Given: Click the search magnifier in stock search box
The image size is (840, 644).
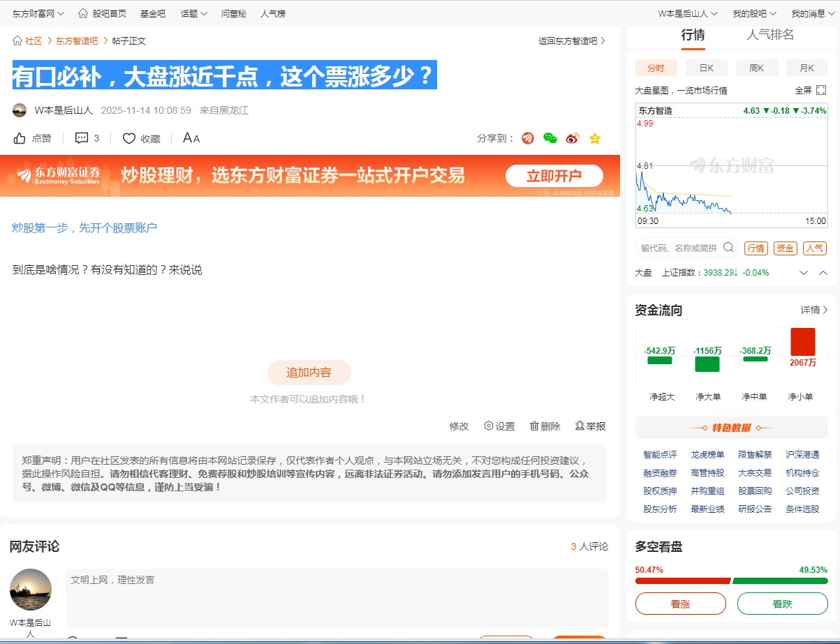Looking at the screenshot, I should click(728, 247).
